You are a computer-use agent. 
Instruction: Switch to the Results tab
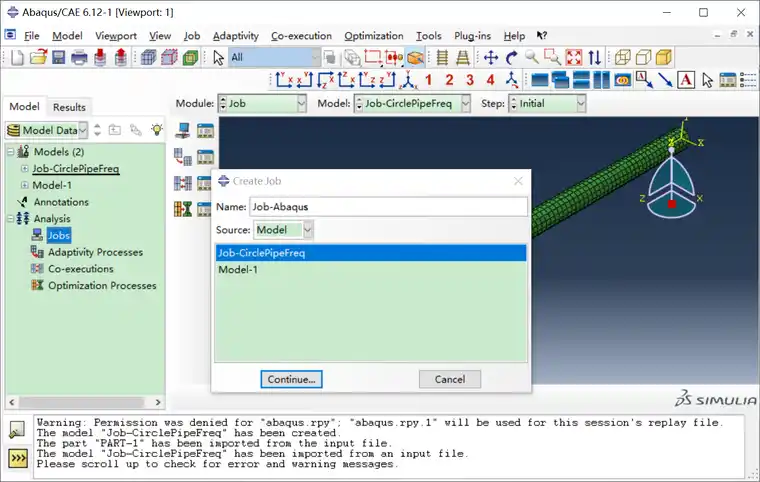pos(69,107)
